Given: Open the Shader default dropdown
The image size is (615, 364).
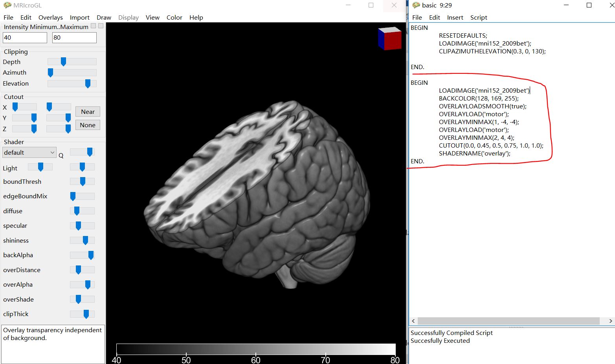Looking at the screenshot, I should [29, 152].
